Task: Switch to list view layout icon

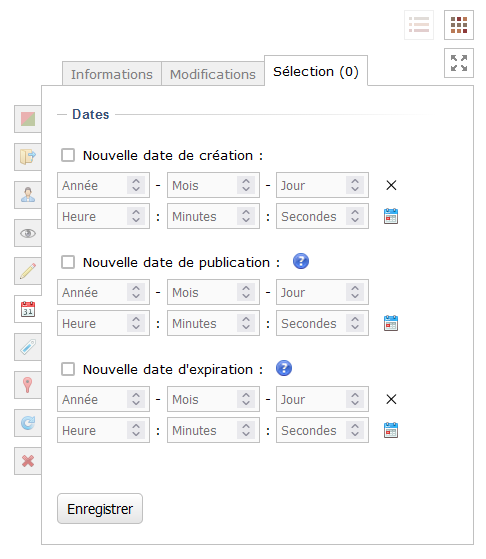Action: [x=419, y=25]
